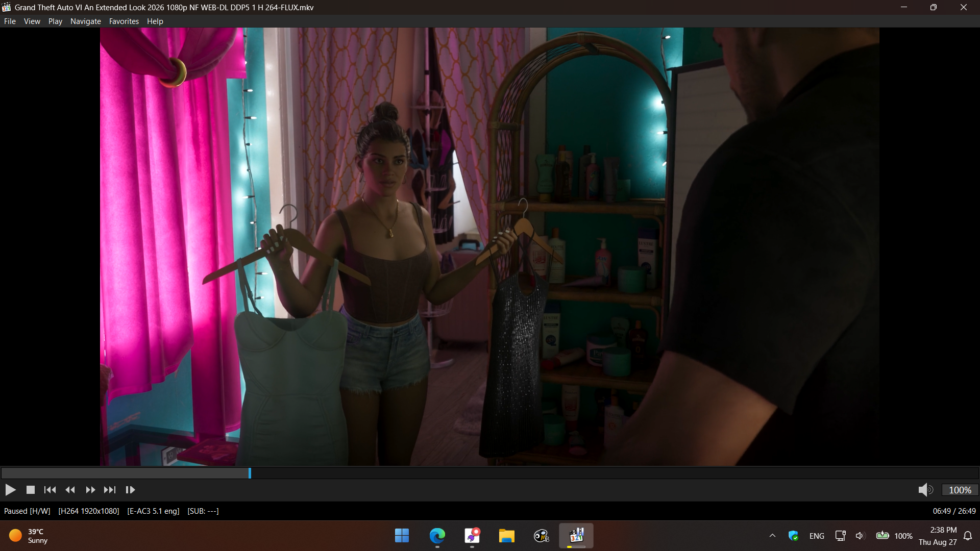Click the ENG language indicator
Screen dimensions: 980x551
pos(817,536)
